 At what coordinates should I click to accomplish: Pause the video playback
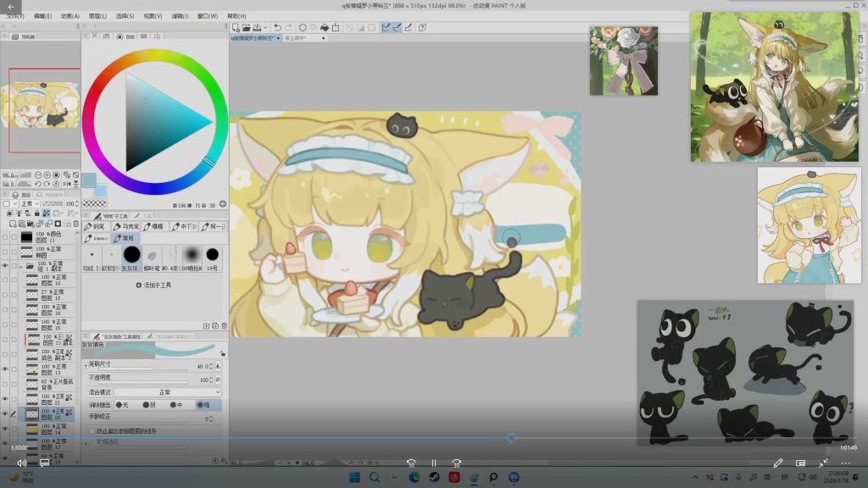click(434, 463)
